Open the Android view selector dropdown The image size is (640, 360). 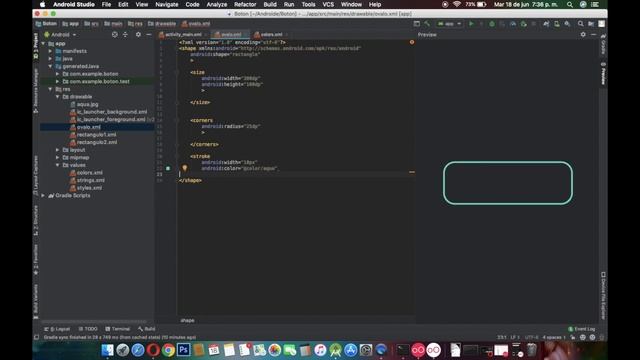pos(60,35)
